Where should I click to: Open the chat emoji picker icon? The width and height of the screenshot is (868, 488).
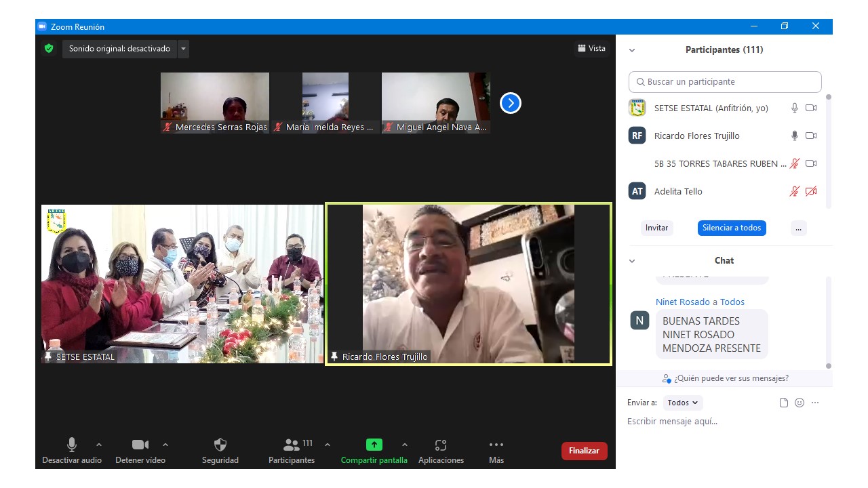point(800,403)
